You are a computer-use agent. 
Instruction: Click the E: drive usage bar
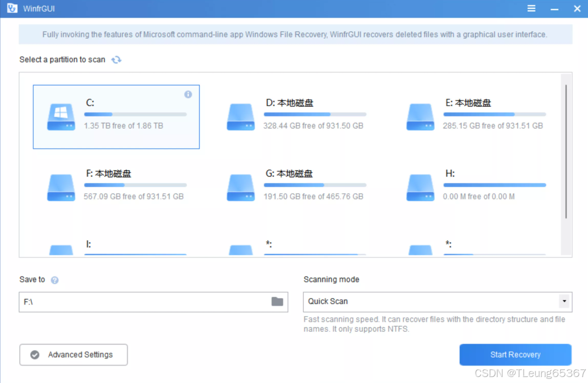[x=494, y=114]
